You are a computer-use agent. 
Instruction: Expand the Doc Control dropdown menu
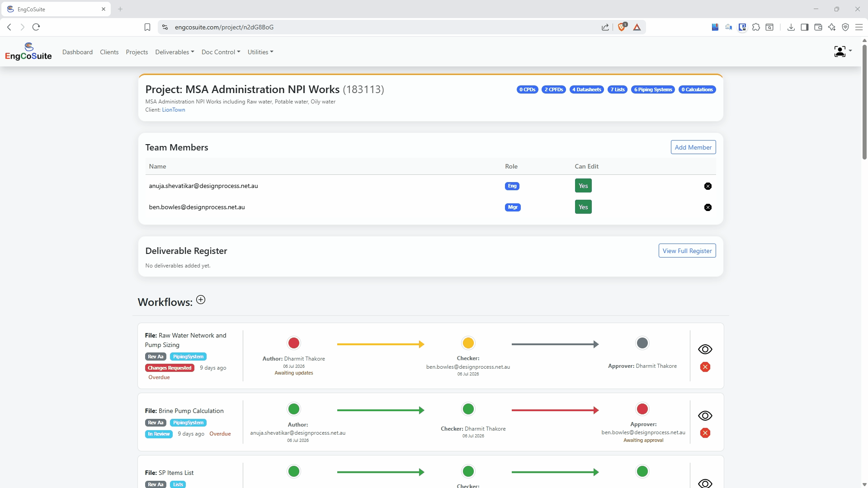click(221, 52)
